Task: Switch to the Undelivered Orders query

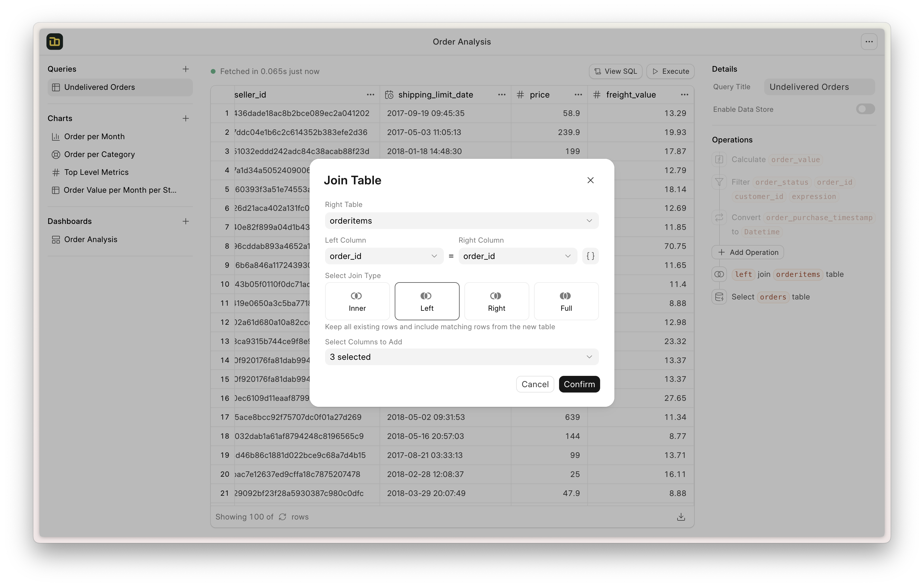Action: pyautogui.click(x=120, y=87)
